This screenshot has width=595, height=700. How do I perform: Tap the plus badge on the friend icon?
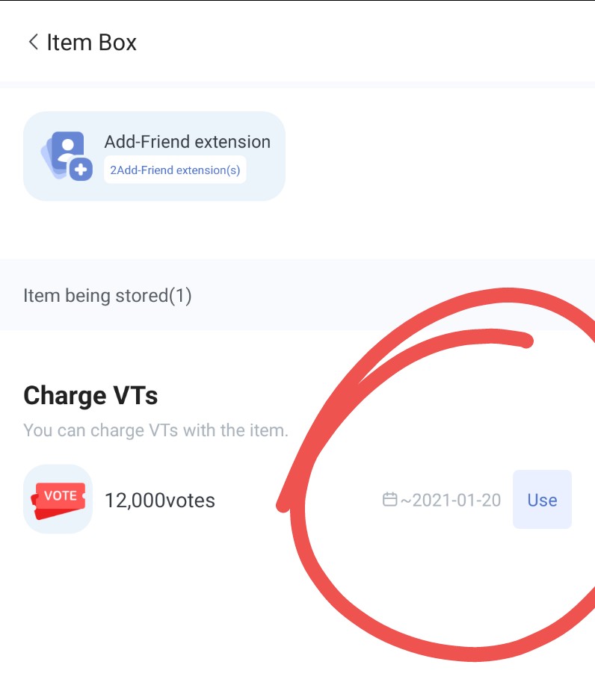[81, 170]
